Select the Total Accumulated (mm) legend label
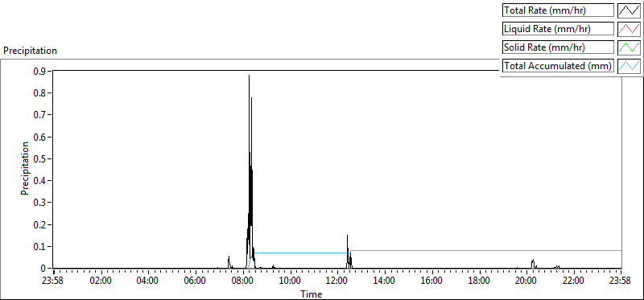Viewport: 644px width, 300px height. [x=558, y=66]
